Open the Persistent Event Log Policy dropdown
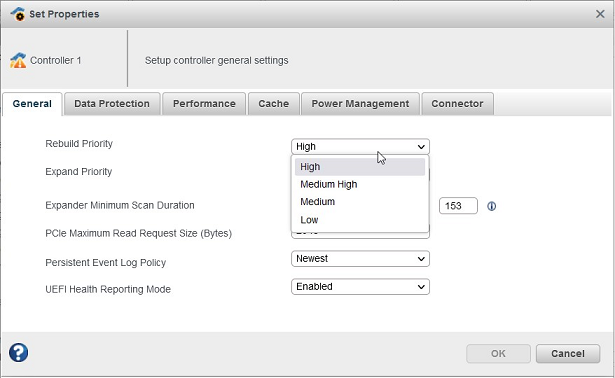The width and height of the screenshot is (615, 378). coord(360,259)
